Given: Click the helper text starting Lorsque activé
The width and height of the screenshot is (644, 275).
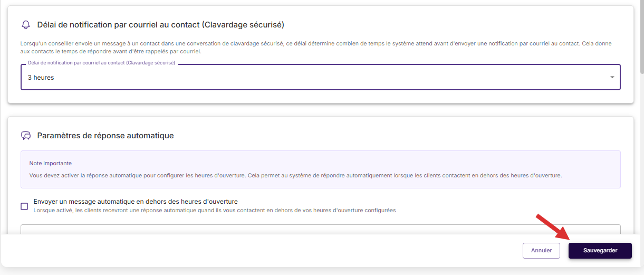Looking at the screenshot, I should [x=215, y=210].
